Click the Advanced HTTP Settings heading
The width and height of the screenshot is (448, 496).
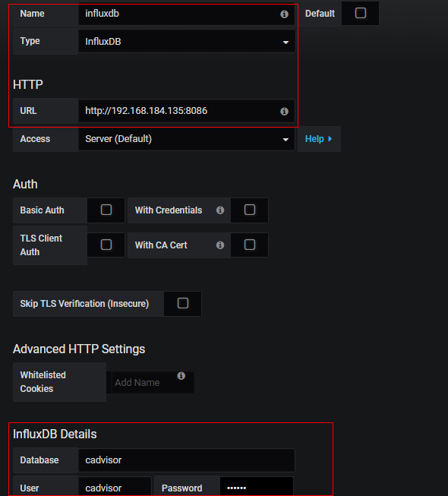coord(79,349)
